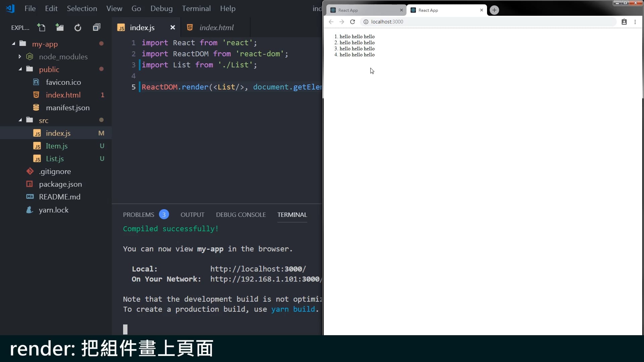Screen dimensions: 644x362
Task: Refresh the Explorer file tree
Action: tap(78, 27)
